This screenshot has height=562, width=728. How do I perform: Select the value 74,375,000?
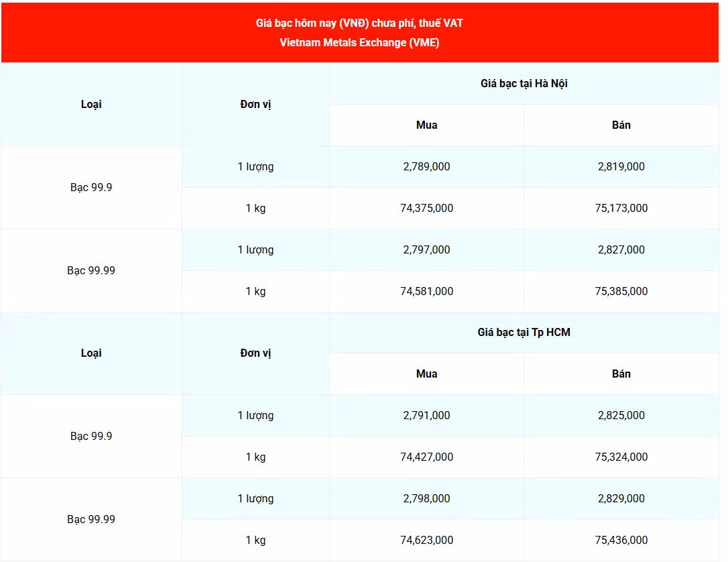point(427,209)
